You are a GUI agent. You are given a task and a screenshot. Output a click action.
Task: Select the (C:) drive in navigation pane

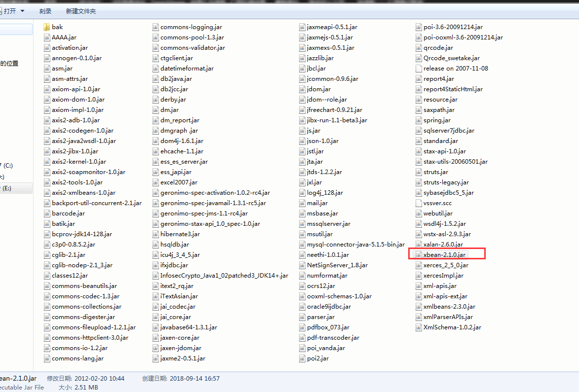(x=8, y=166)
